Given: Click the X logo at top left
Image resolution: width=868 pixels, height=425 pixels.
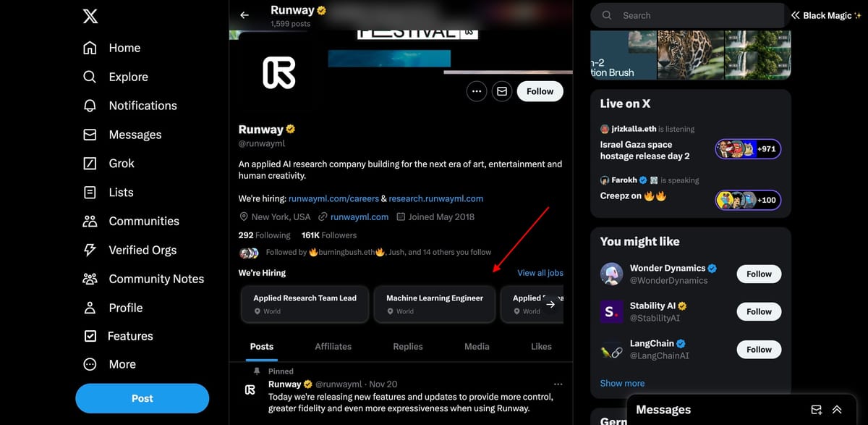Looking at the screenshot, I should coord(90,16).
